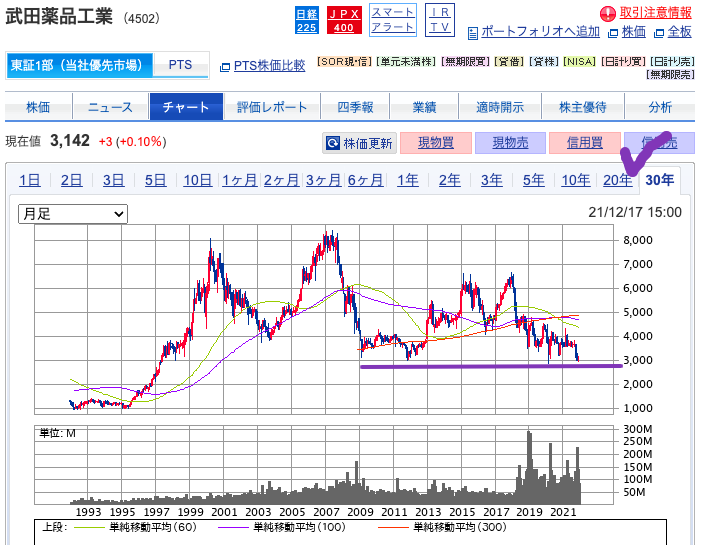Image resolution: width=702 pixels, height=545 pixels.
Task: Open the 株主優待 tab
Action: [582, 107]
